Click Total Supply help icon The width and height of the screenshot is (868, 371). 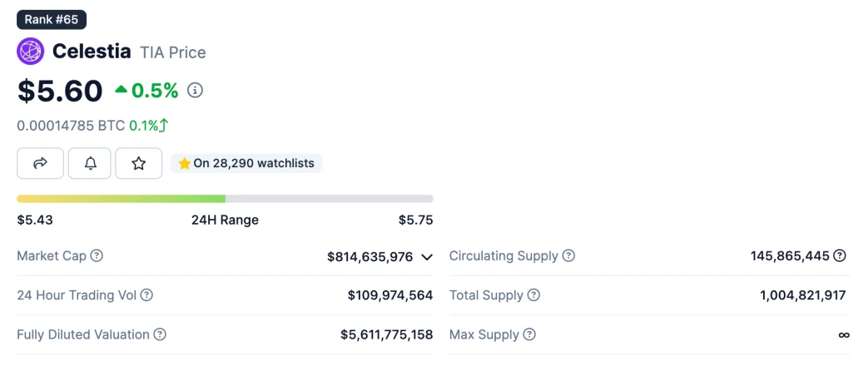533,295
